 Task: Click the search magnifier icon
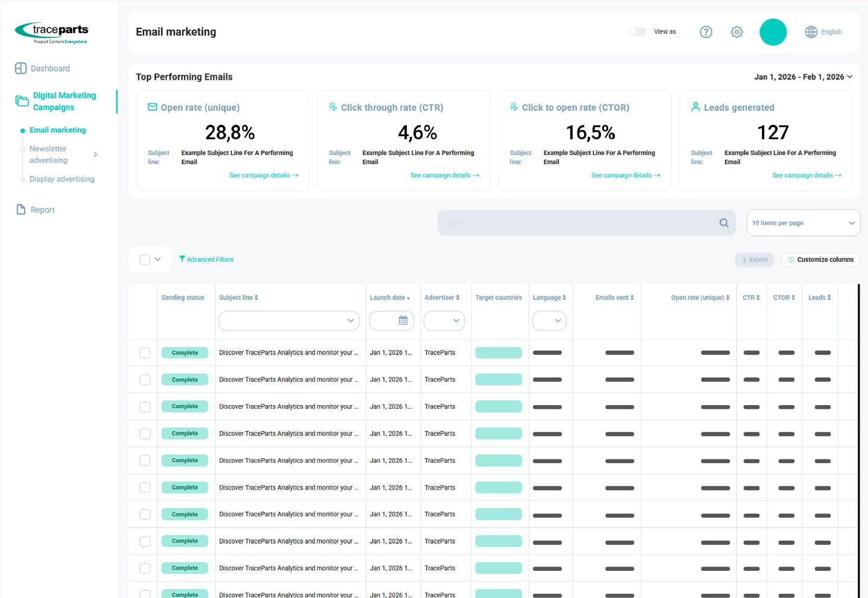point(724,223)
